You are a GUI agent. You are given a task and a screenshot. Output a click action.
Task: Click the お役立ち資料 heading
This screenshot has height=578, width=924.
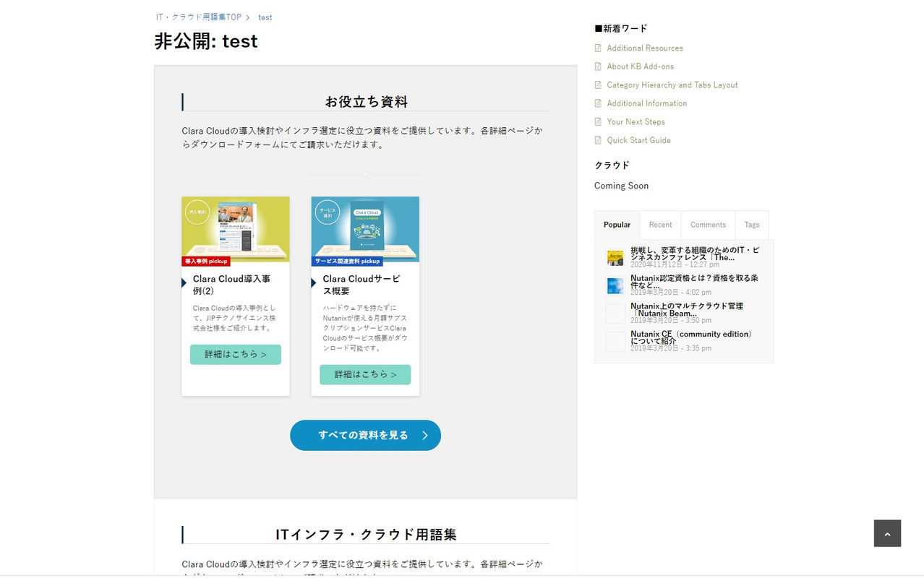tap(366, 102)
